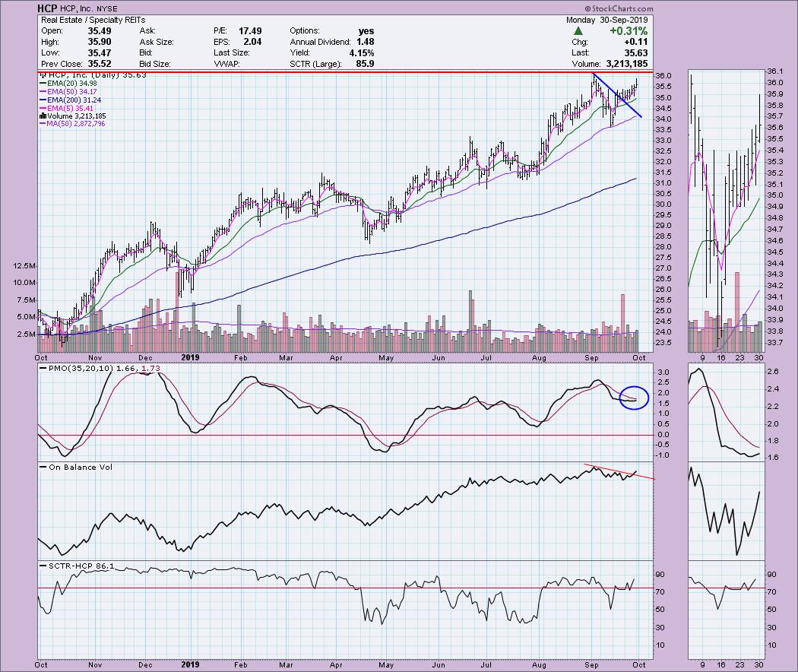Click the "HCP, Inc. (Daily) 35.63" chart legend
The width and height of the screenshot is (798, 672).
(x=97, y=74)
